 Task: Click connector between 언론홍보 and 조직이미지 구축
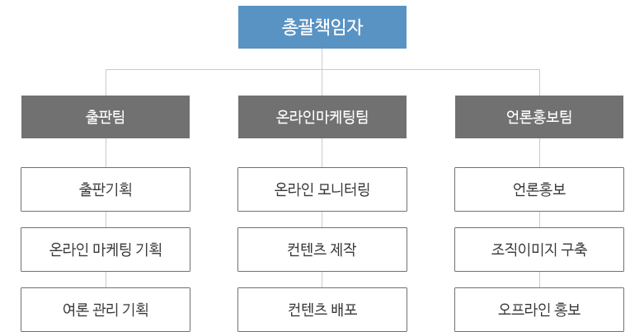(539, 220)
